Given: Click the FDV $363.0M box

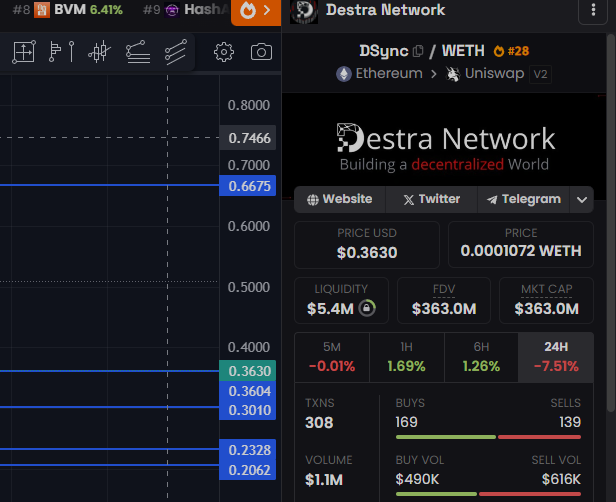Looking at the screenshot, I should (444, 300).
